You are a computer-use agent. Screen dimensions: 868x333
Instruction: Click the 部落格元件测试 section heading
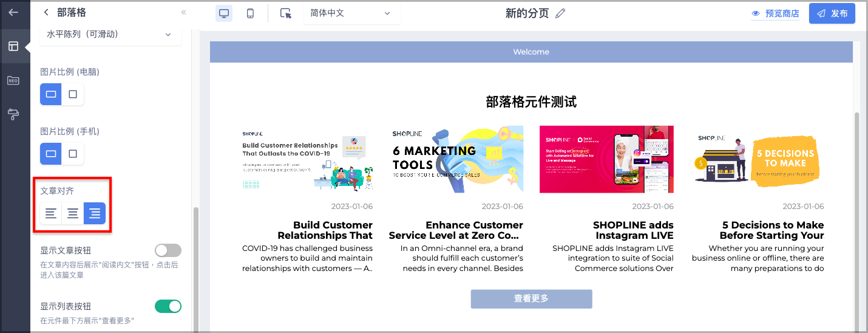coord(531,102)
